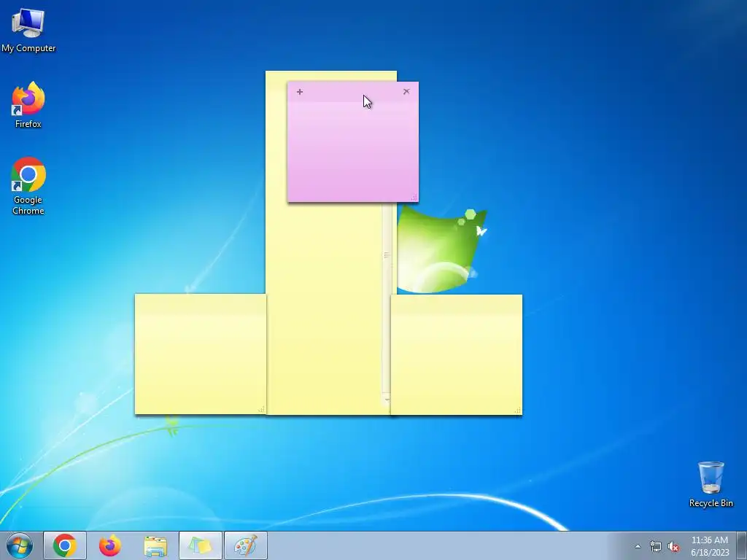Open the Windows Start menu
This screenshot has width=747, height=560.
click(20, 545)
